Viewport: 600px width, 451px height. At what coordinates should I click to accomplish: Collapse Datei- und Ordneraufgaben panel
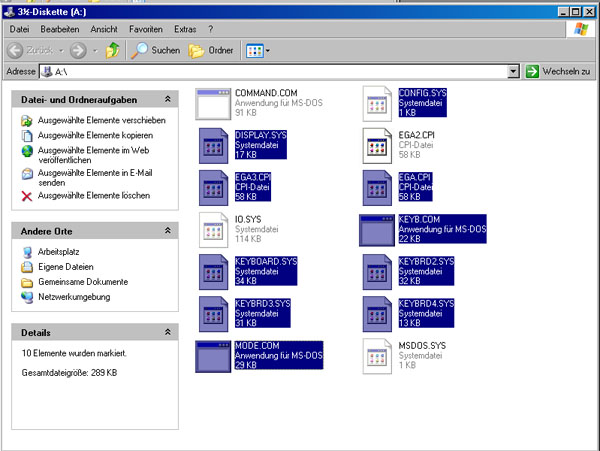[x=168, y=99]
